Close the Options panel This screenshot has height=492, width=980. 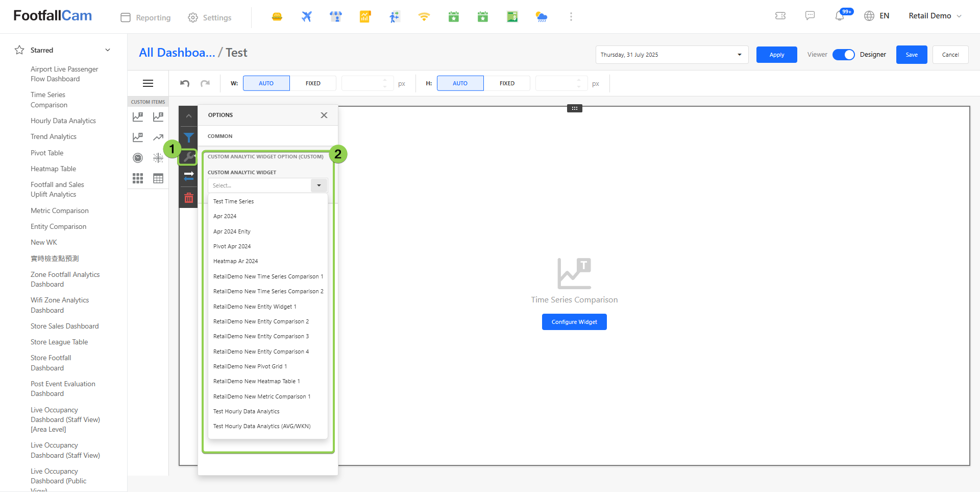(x=324, y=115)
